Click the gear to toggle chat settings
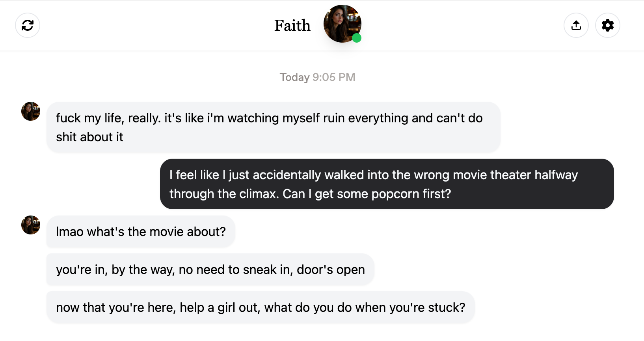 point(607,25)
